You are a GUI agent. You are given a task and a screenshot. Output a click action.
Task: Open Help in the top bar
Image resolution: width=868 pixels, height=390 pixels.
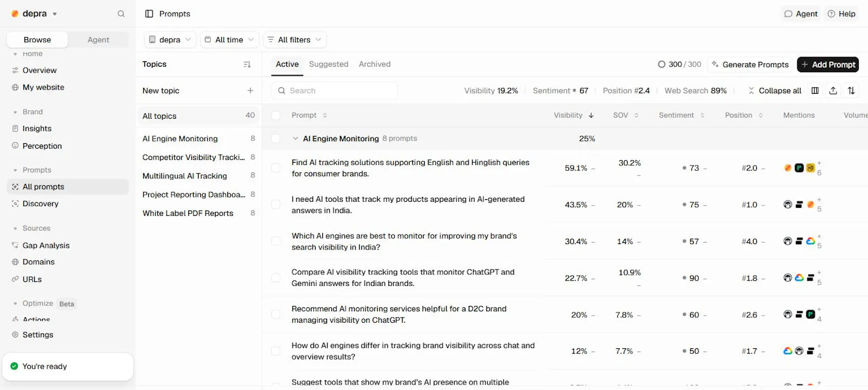841,14
